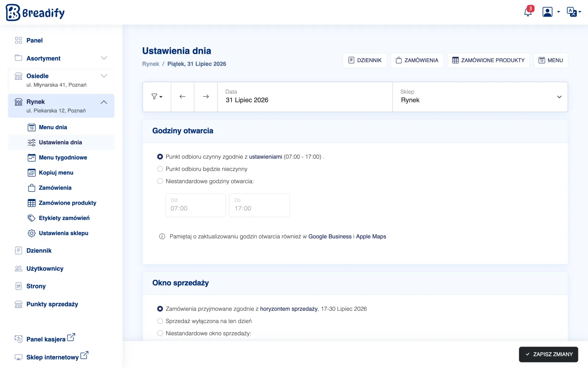Open the notifications bell
The image size is (588, 368).
[528, 12]
